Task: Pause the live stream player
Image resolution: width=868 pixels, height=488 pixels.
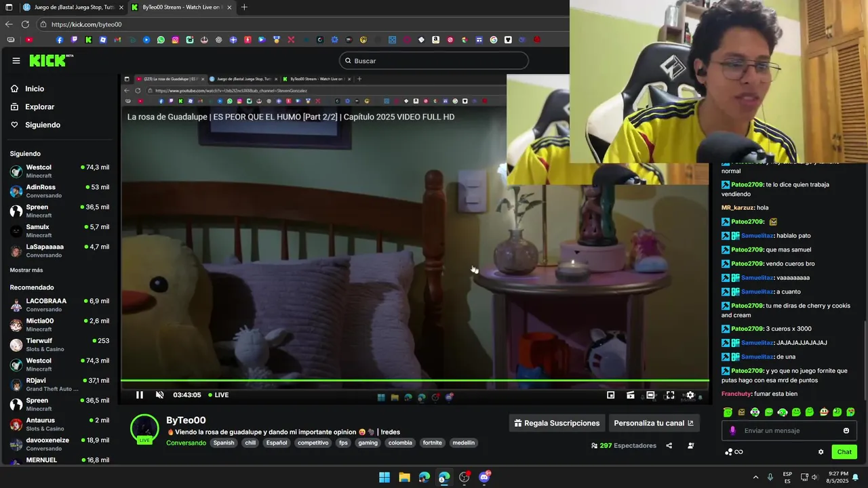Action: (140, 395)
